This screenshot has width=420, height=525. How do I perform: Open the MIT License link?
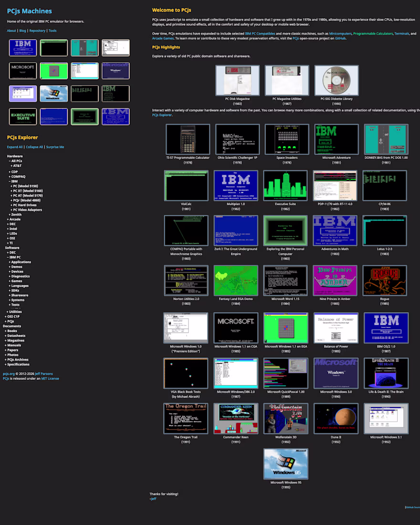tap(50, 378)
